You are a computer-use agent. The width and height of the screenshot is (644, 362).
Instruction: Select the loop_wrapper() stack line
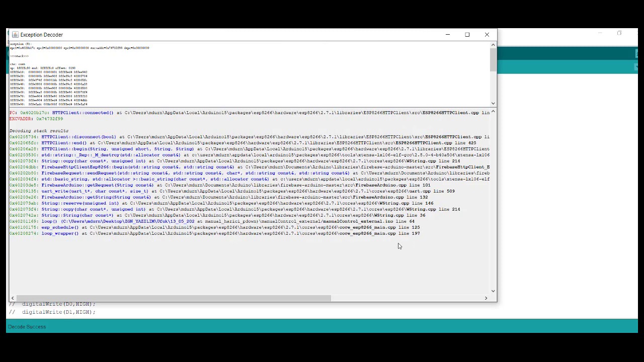pyautogui.click(x=214, y=233)
